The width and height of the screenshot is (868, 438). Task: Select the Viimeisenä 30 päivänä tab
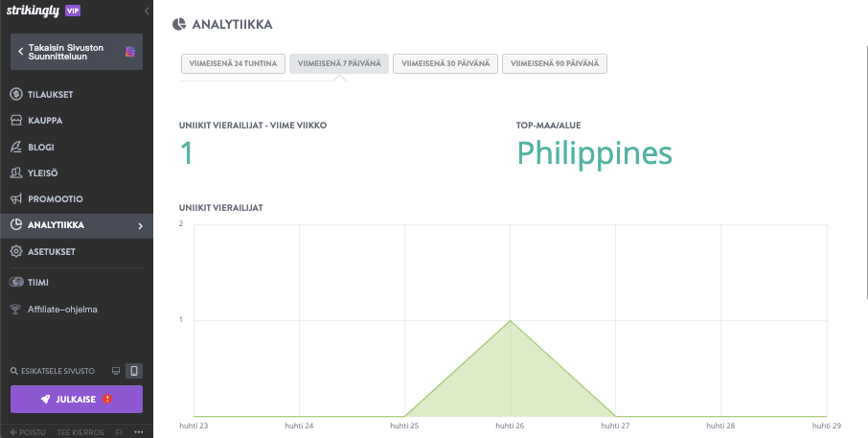click(x=445, y=64)
